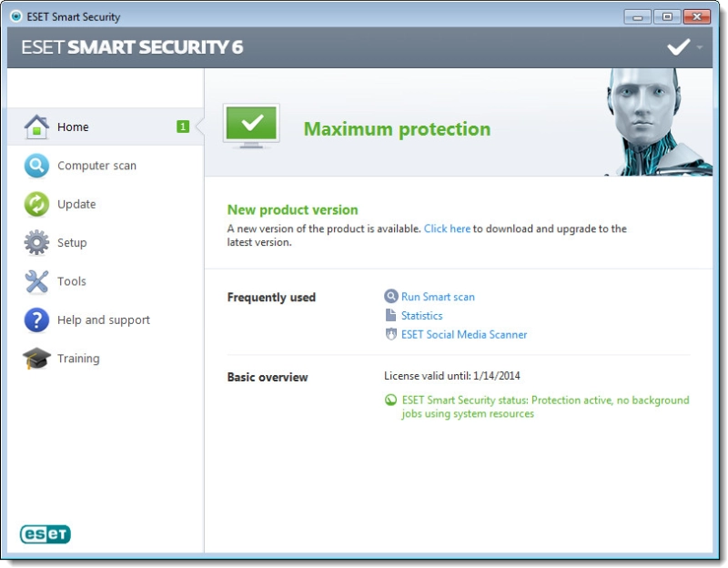728x568 pixels.
Task: Click the Tools wrench icon
Action: click(36, 281)
